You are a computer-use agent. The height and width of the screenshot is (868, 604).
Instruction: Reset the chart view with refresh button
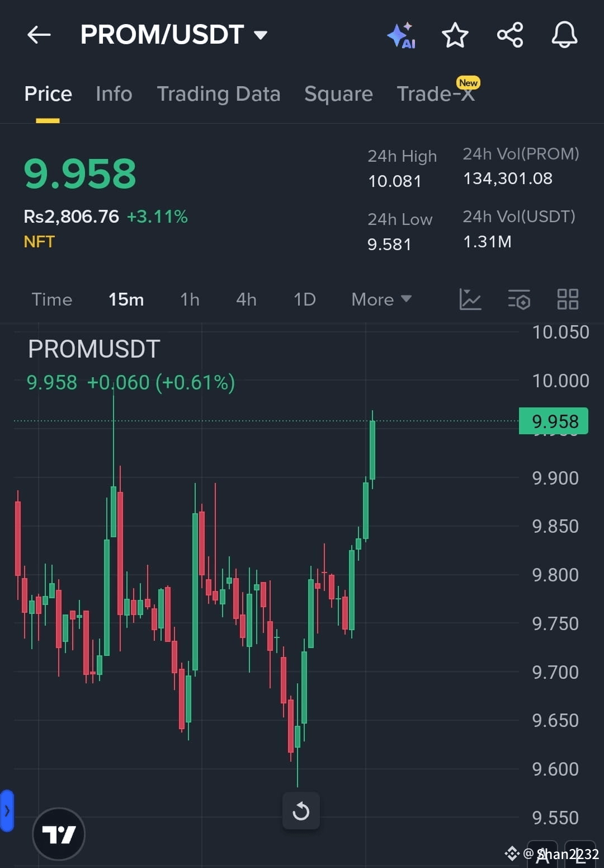(x=301, y=810)
